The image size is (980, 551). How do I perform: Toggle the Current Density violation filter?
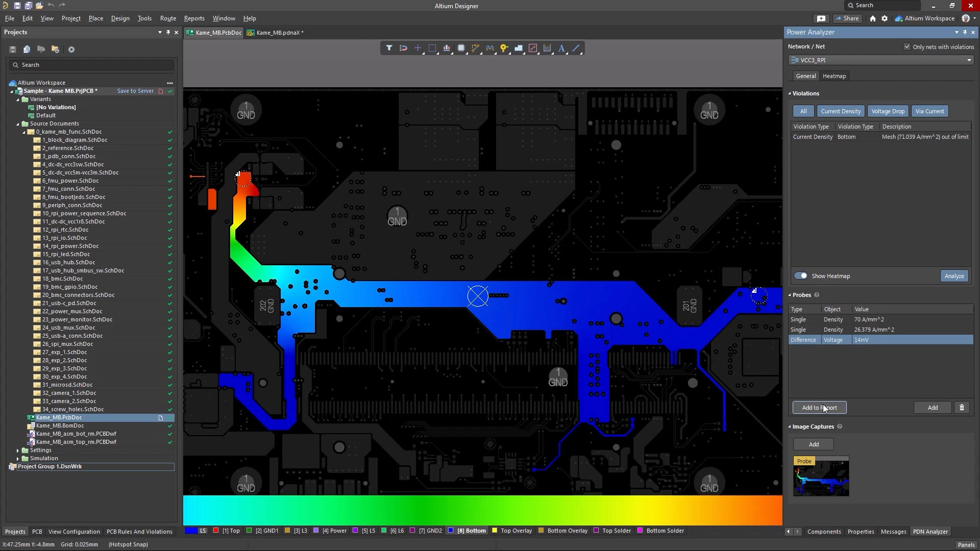(841, 111)
